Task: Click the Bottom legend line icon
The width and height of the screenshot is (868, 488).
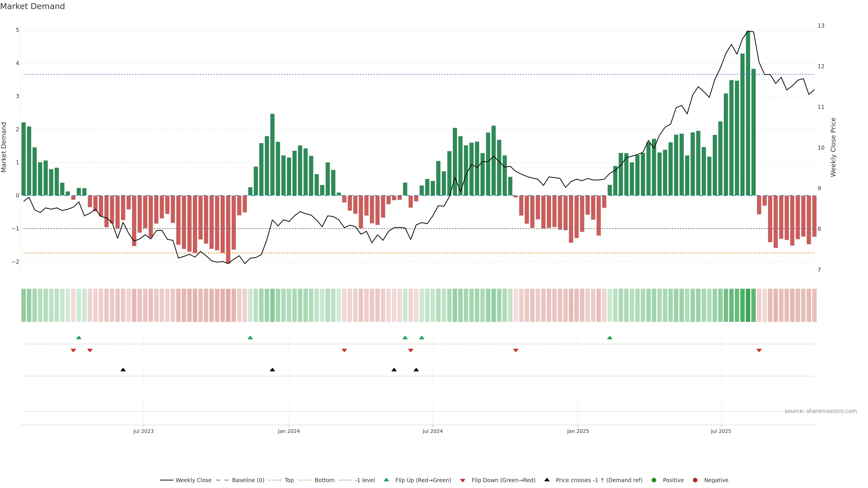Action: [305, 480]
